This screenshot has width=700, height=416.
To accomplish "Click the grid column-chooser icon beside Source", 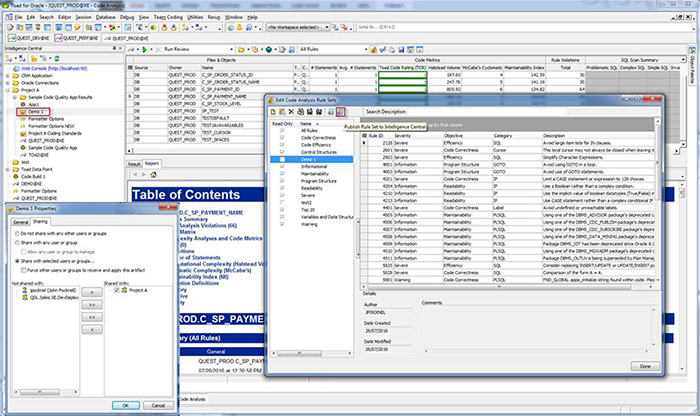I will (130, 67).
